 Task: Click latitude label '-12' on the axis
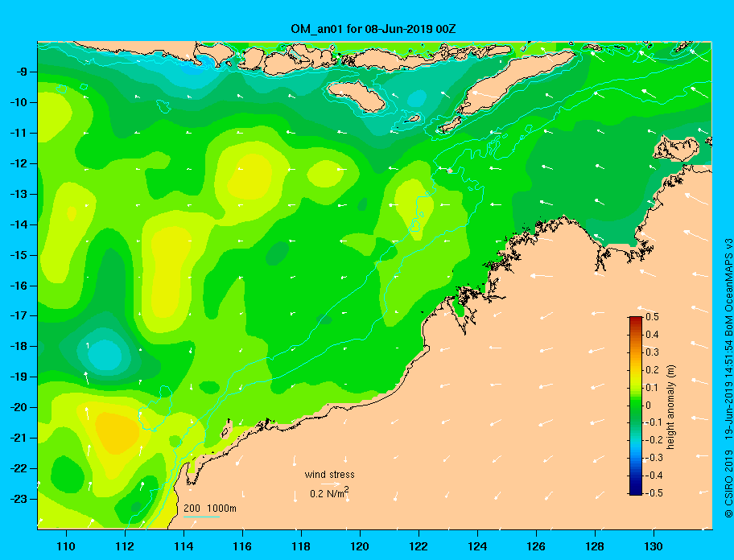[18, 164]
